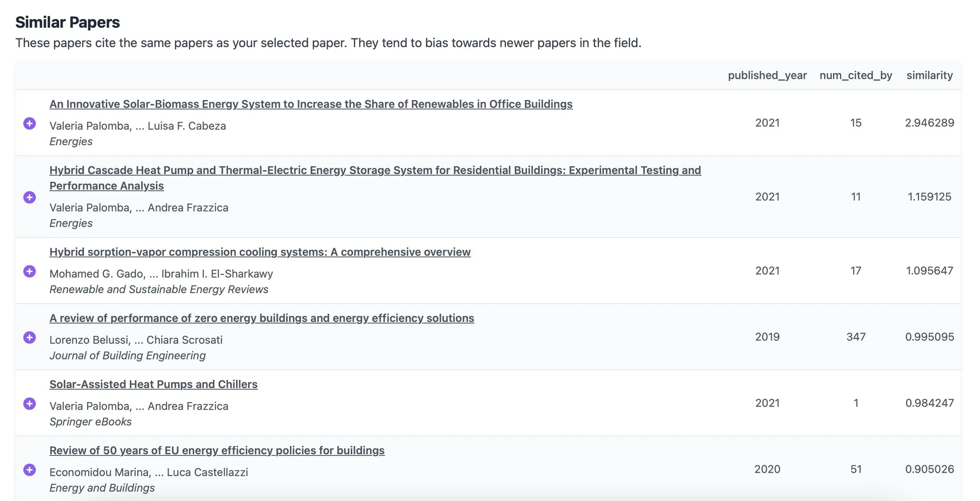This screenshot has height=501, width=980.
Task: Click the citation count 15
Action: point(856,123)
